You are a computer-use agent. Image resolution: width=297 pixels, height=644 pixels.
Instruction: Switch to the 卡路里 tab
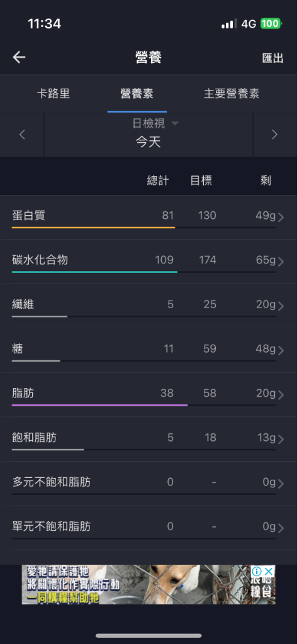click(x=53, y=94)
